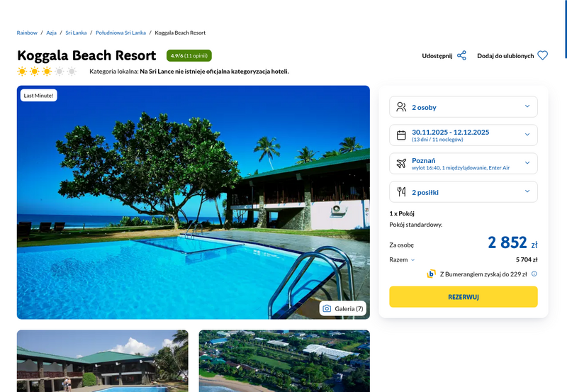The image size is (567, 392).
Task: Click the heart icon to add to favorites
Action: tap(542, 56)
